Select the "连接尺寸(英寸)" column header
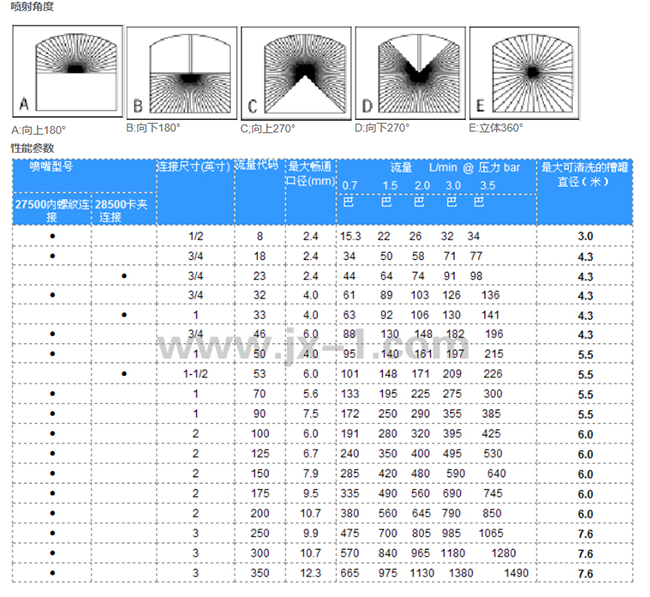The image size is (650, 597). click(x=194, y=167)
